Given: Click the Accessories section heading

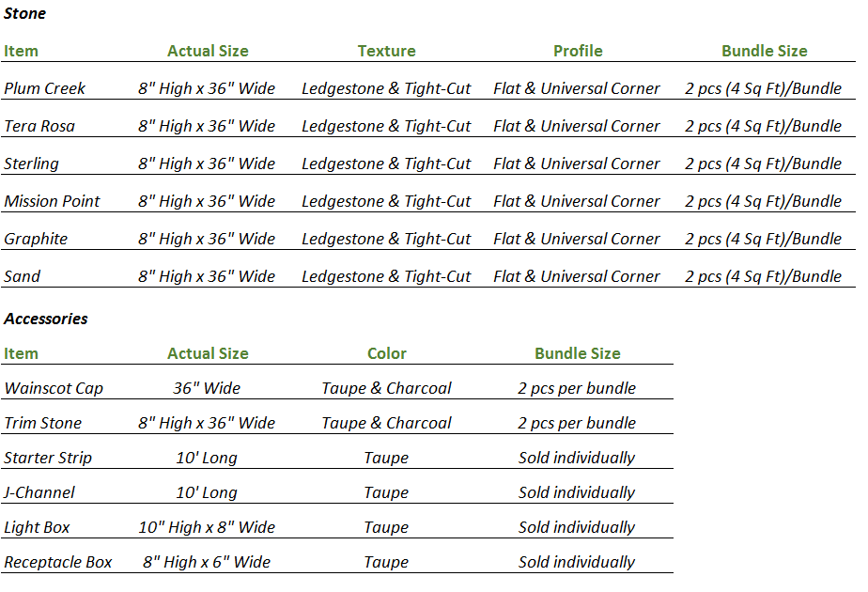Looking at the screenshot, I should tap(45, 319).
